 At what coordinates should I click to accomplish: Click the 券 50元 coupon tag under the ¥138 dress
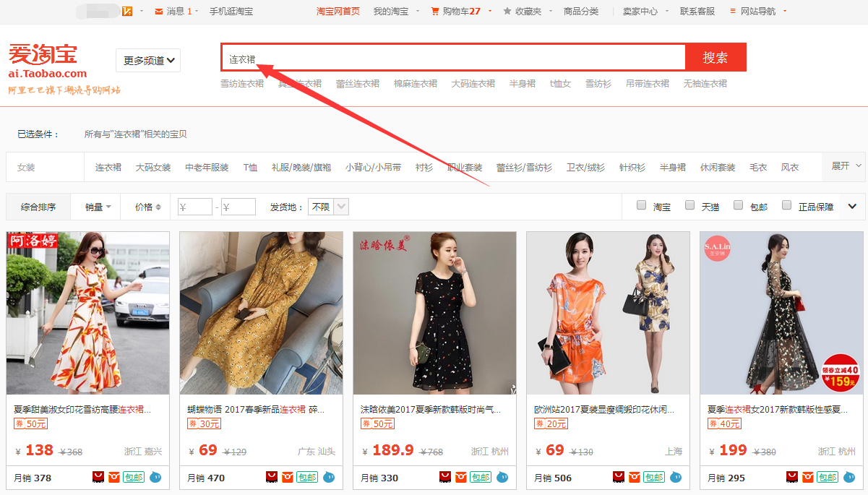click(31, 423)
